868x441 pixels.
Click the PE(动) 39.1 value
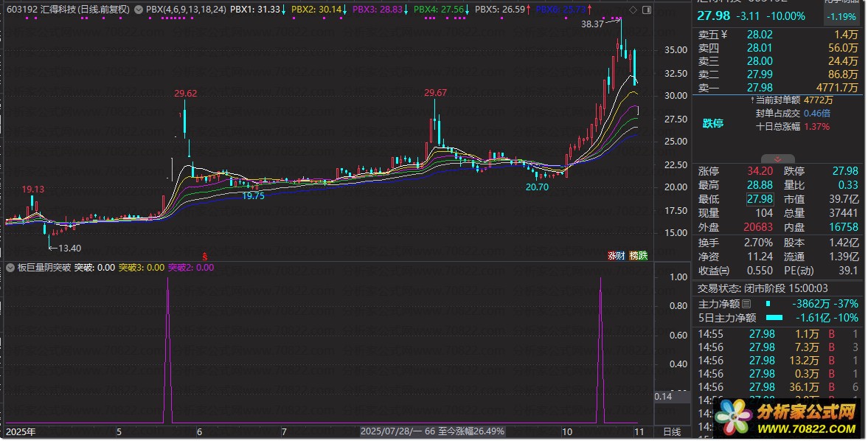click(x=848, y=271)
